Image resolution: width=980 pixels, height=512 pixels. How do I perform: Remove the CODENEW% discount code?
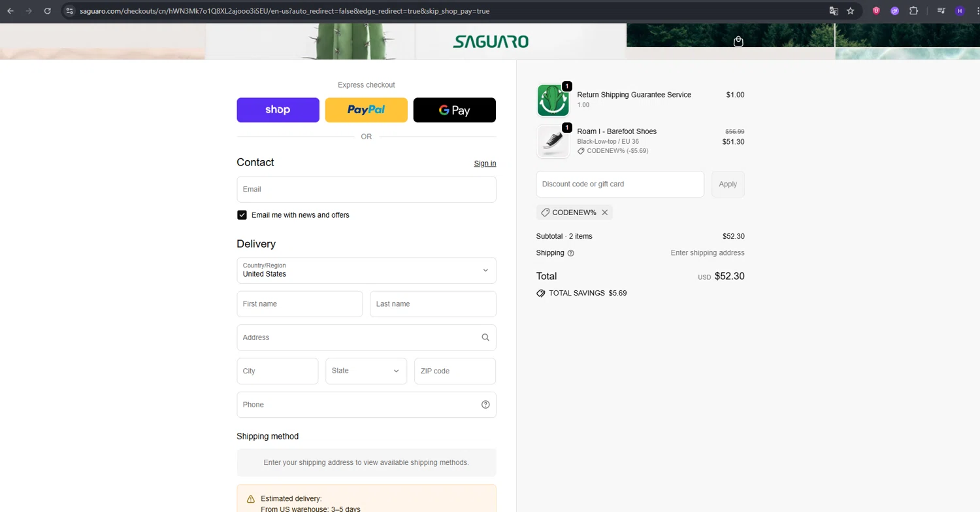(x=605, y=213)
